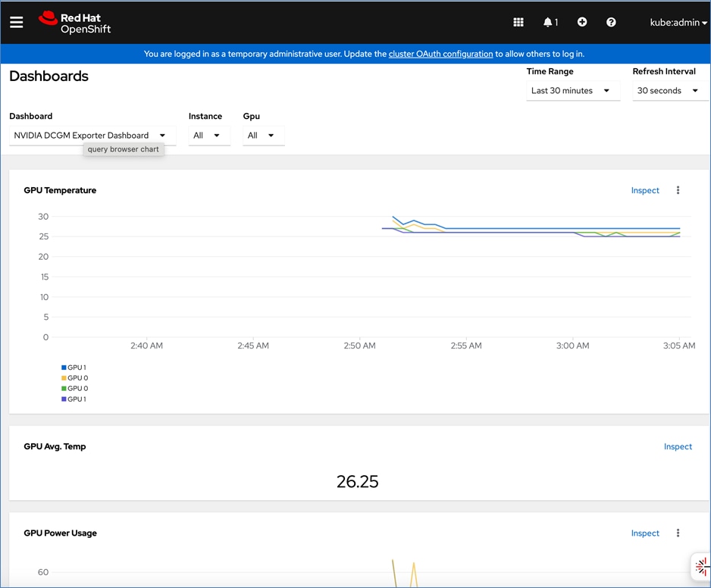Open the notifications bell

point(550,22)
